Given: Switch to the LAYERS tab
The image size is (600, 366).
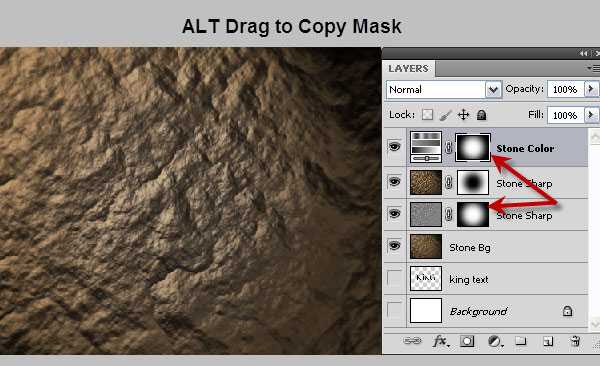Looking at the screenshot, I should tap(408, 69).
